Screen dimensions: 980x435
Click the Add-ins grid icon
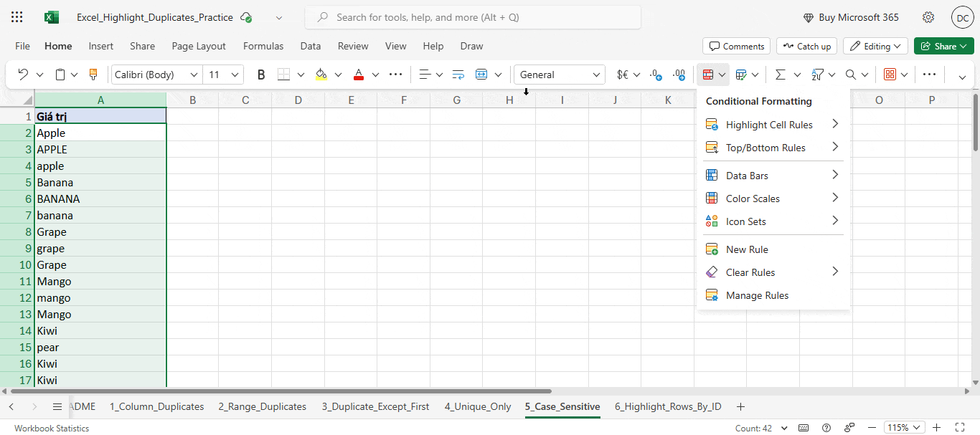click(890, 75)
